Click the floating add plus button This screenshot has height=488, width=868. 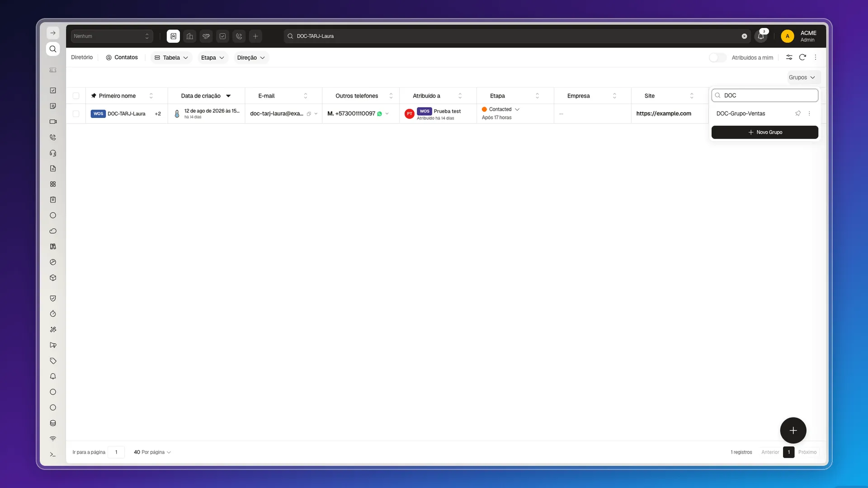793,431
